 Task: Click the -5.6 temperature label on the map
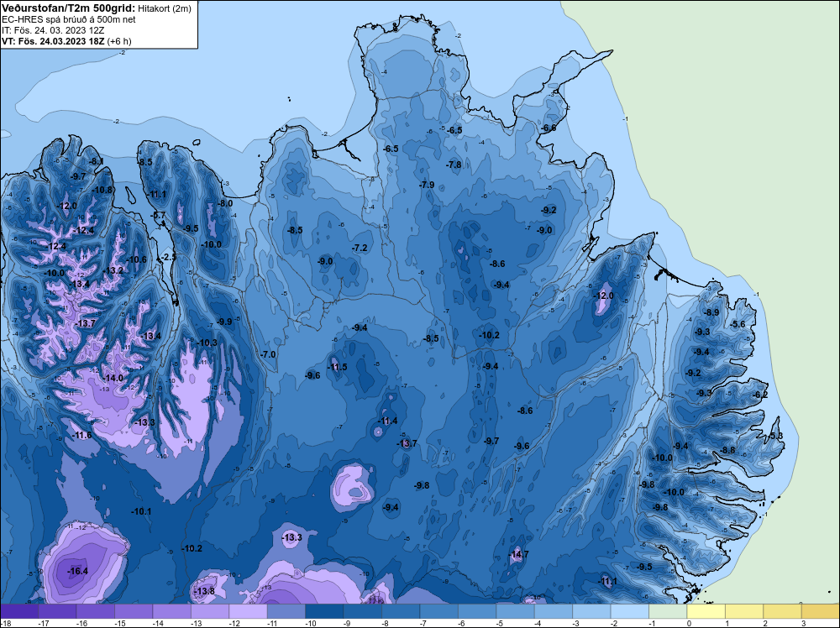tap(738, 324)
